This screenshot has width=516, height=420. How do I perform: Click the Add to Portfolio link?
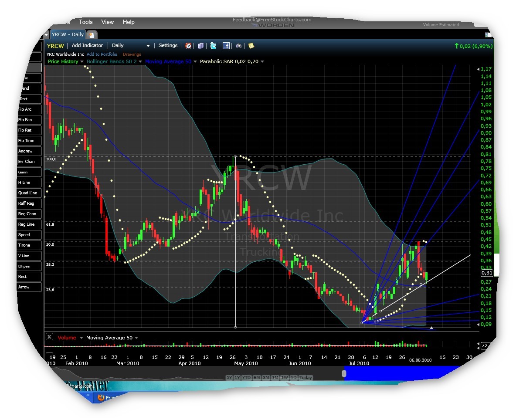tap(102, 54)
